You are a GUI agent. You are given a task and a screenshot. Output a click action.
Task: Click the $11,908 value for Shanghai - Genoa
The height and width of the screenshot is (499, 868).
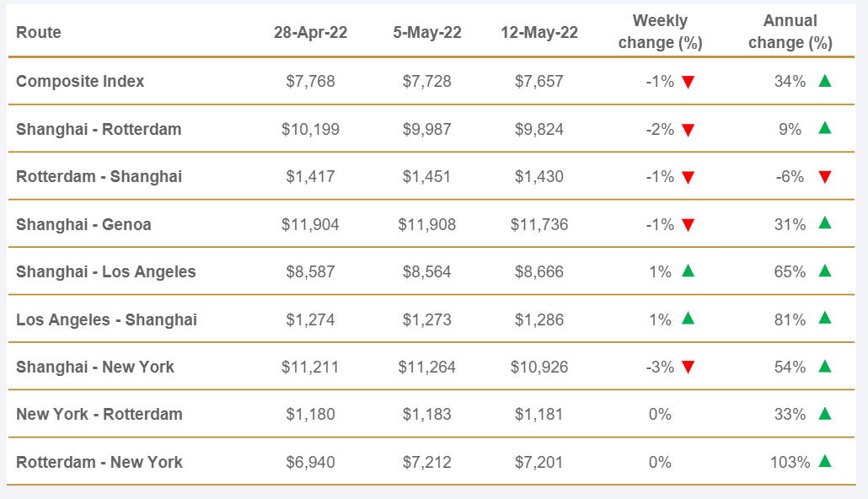[x=426, y=224]
